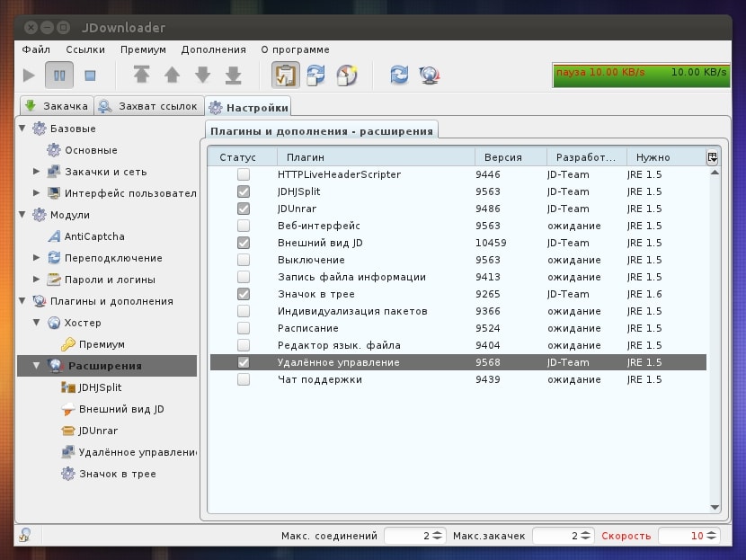Click the column chooser icon in table header

[x=712, y=157]
